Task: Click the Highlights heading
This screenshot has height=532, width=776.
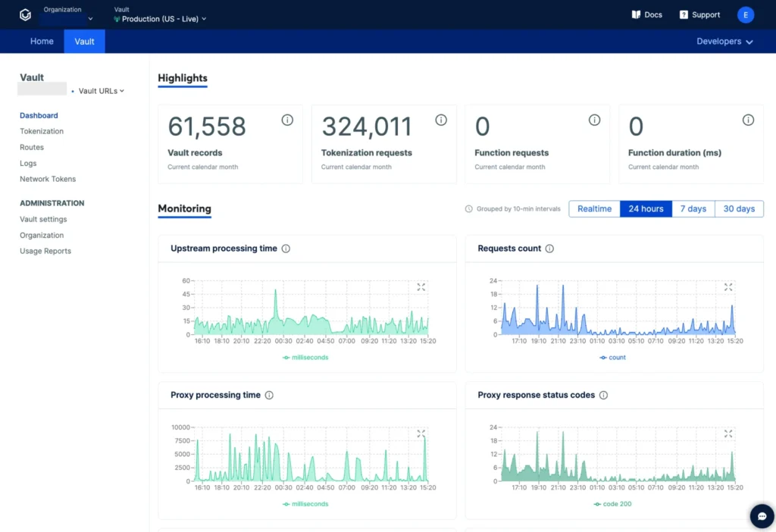Action: [x=183, y=78]
